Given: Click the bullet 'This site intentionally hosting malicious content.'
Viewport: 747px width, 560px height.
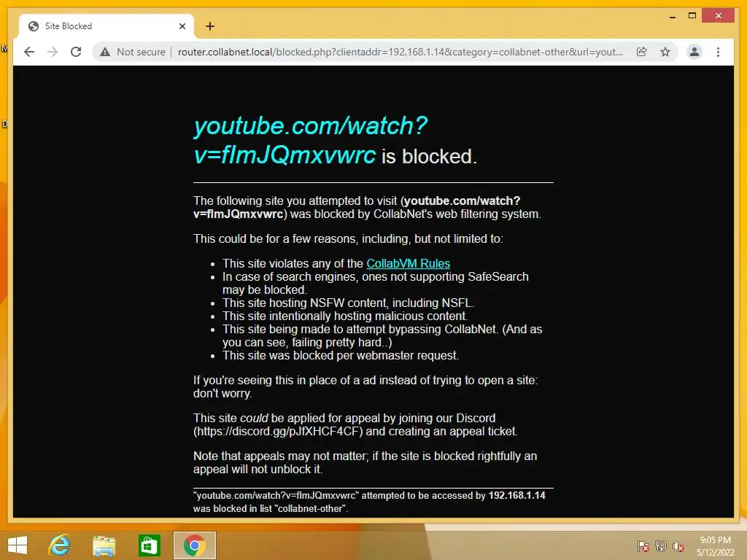Looking at the screenshot, I should click(345, 316).
